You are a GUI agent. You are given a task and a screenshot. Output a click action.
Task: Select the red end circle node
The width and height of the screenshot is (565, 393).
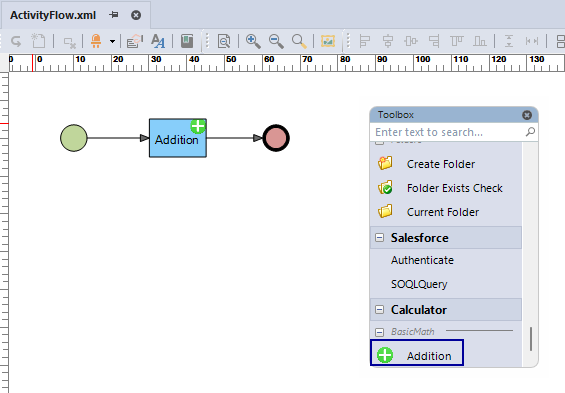276,138
